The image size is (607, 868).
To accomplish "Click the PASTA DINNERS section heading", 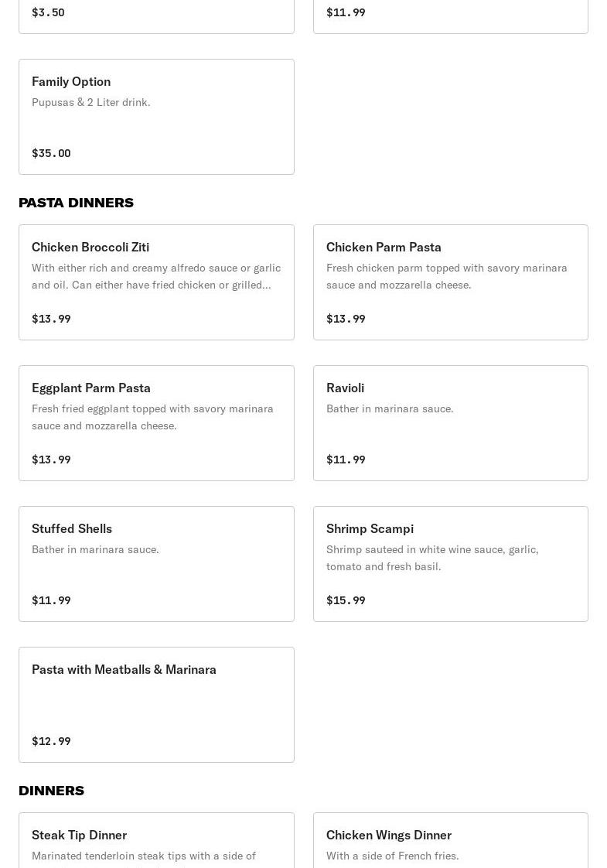I will point(76,203).
